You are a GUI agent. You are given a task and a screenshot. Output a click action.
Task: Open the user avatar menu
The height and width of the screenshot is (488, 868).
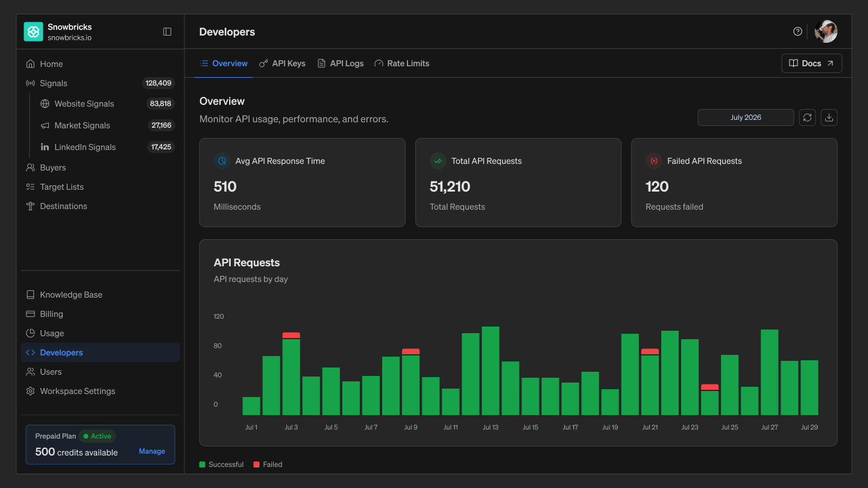pyautogui.click(x=826, y=31)
